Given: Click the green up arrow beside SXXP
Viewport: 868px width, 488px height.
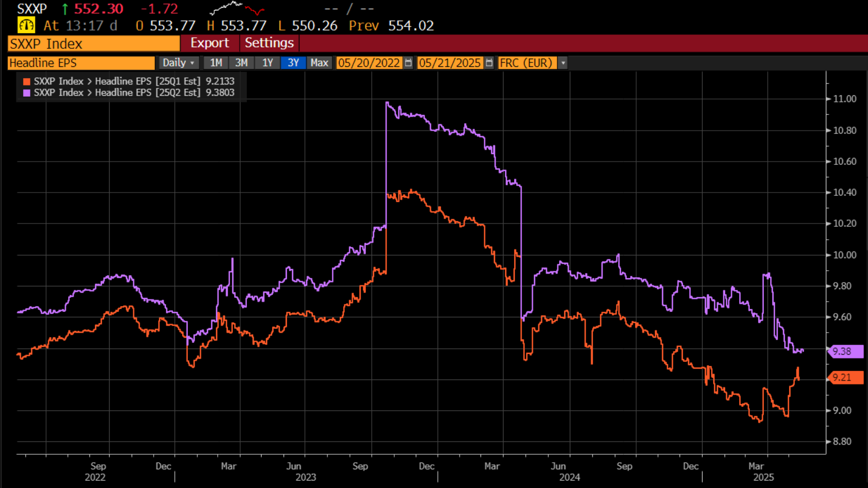Looking at the screenshot, I should [x=65, y=9].
